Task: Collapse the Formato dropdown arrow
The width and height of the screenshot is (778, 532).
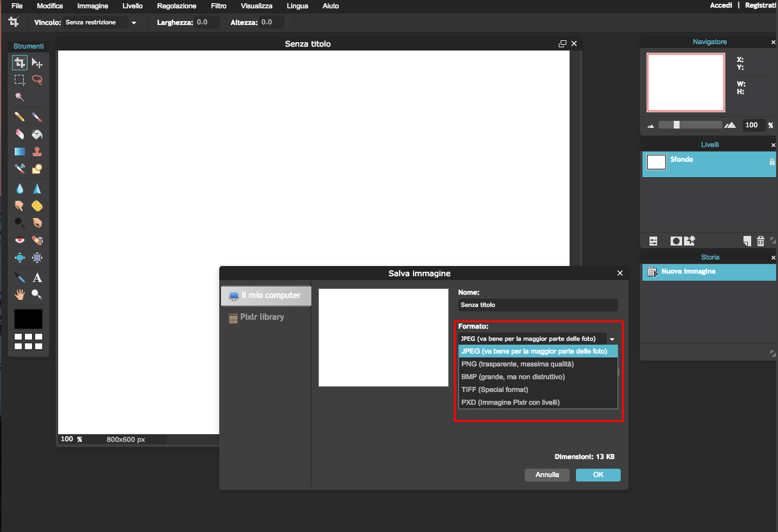Action: pyautogui.click(x=612, y=339)
